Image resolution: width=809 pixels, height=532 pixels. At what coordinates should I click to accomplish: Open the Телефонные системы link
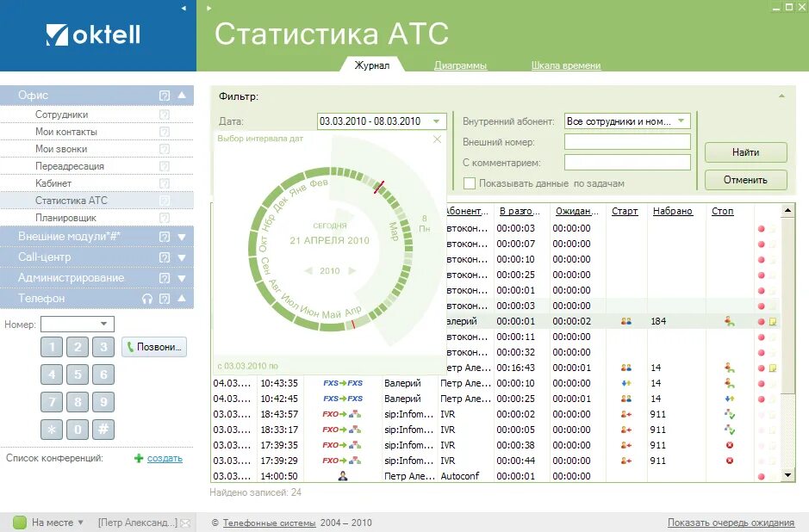click(x=269, y=523)
